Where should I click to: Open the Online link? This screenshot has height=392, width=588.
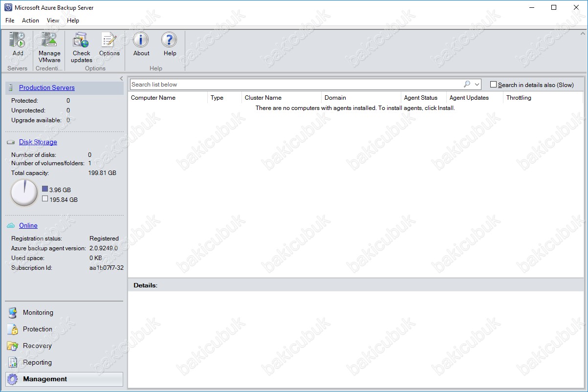[28, 225]
